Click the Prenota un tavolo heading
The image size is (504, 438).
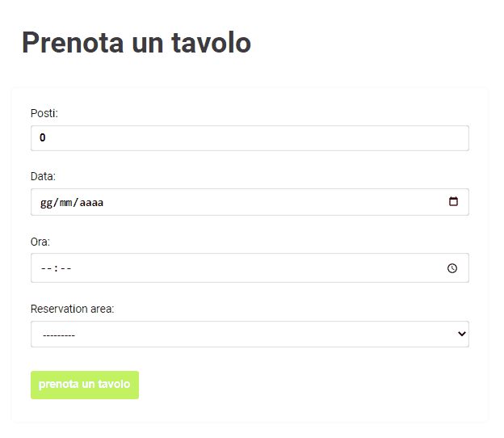click(x=136, y=43)
